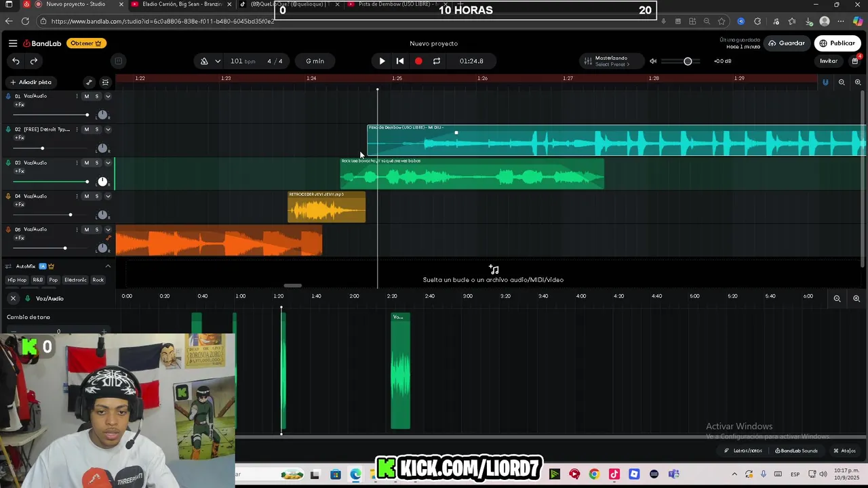Start playback with the play button
Screen dimensions: 868x488
coord(382,61)
